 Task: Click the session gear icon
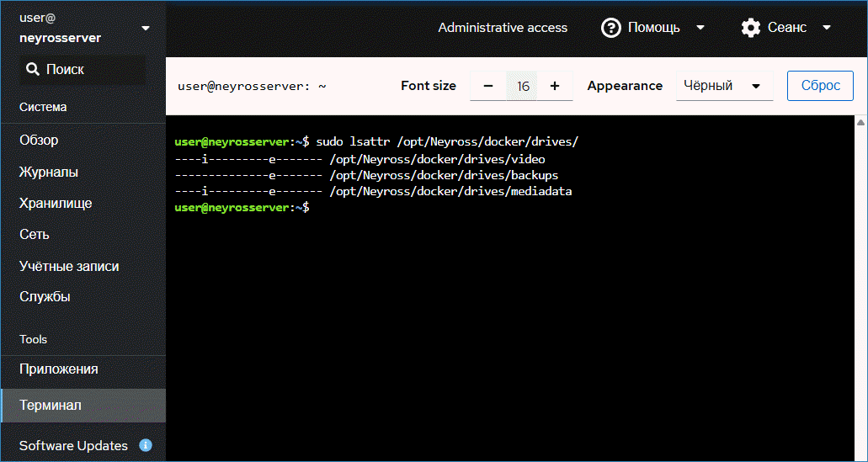click(x=750, y=28)
